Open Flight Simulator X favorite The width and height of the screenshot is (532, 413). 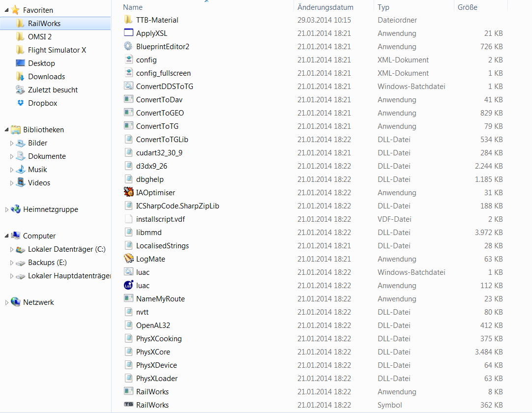(x=57, y=50)
